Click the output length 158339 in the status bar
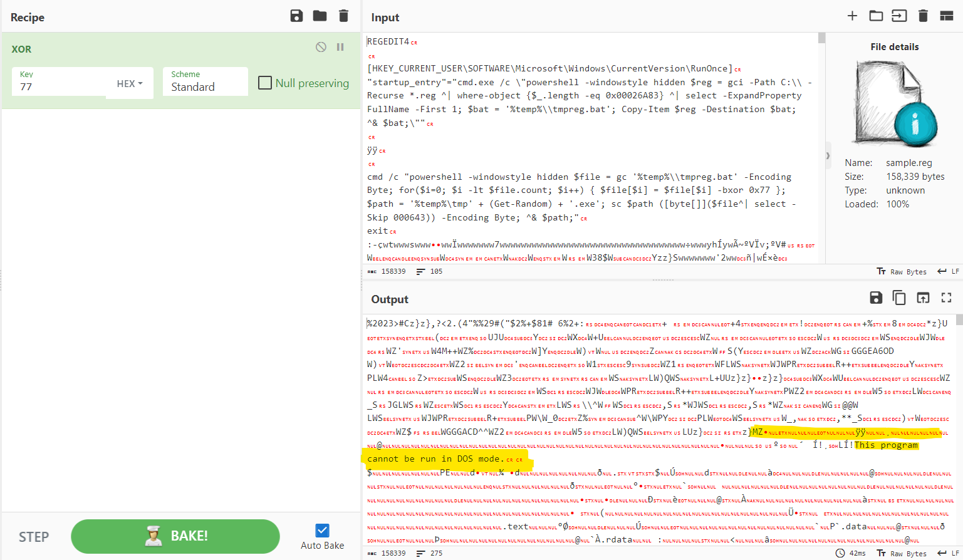 pyautogui.click(x=387, y=553)
